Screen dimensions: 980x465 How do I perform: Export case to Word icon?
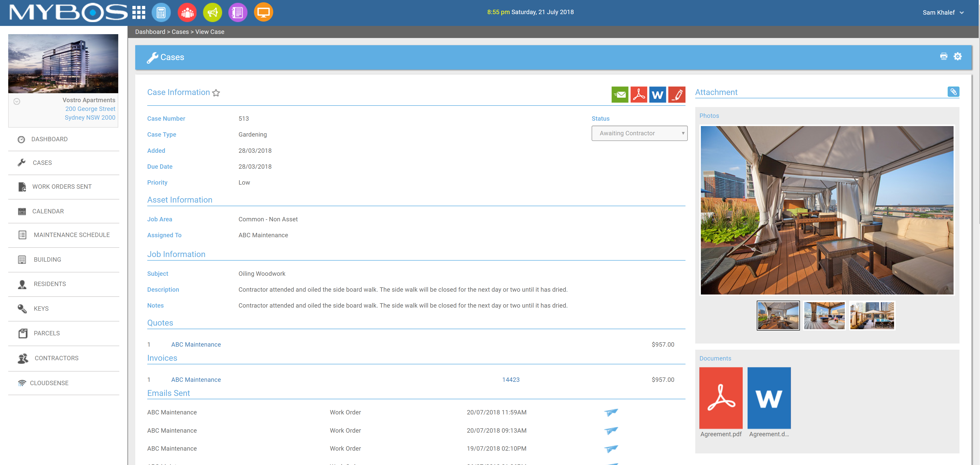[657, 94]
